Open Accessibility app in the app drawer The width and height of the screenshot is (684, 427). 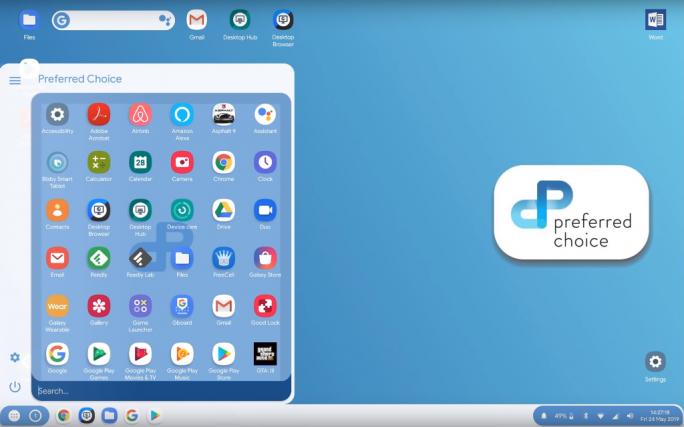coord(57,115)
